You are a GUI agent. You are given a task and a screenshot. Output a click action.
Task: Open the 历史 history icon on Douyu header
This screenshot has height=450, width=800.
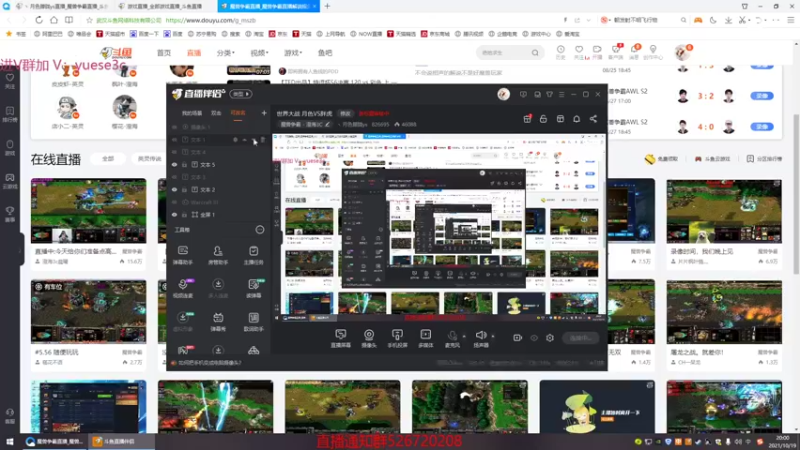coord(560,52)
